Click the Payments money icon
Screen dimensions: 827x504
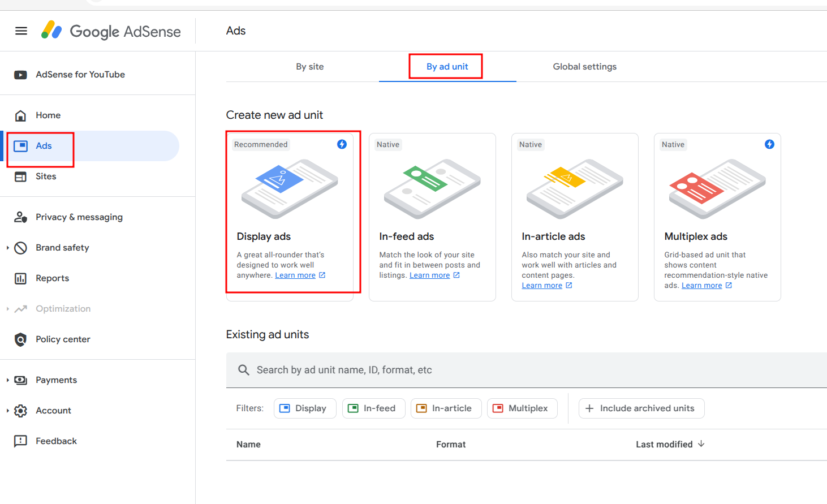pyautogui.click(x=20, y=380)
